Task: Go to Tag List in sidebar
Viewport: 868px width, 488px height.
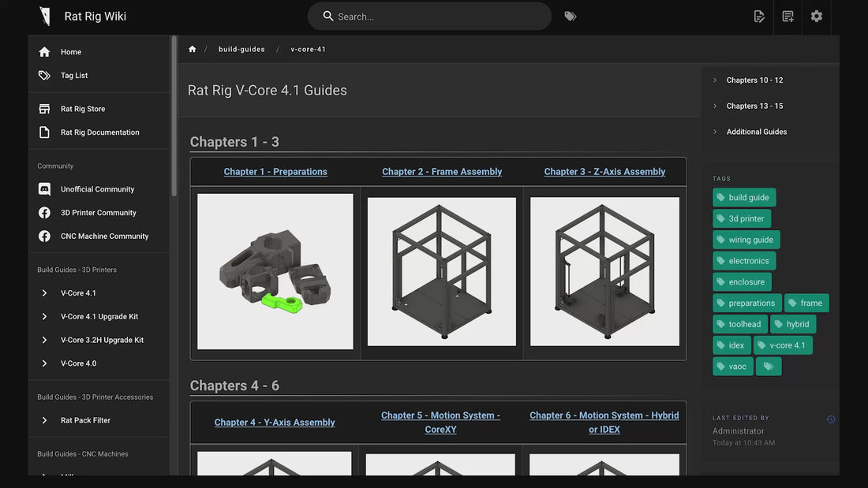Action: pyautogui.click(x=74, y=76)
